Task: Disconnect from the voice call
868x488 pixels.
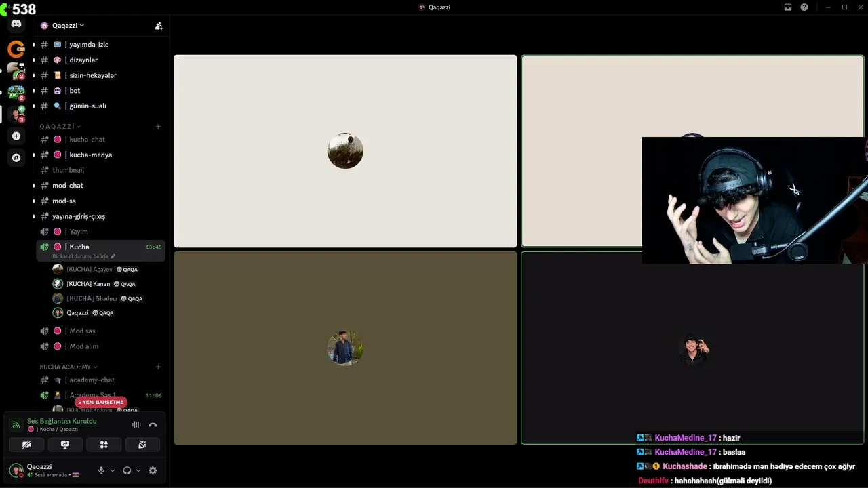Action: tap(153, 425)
